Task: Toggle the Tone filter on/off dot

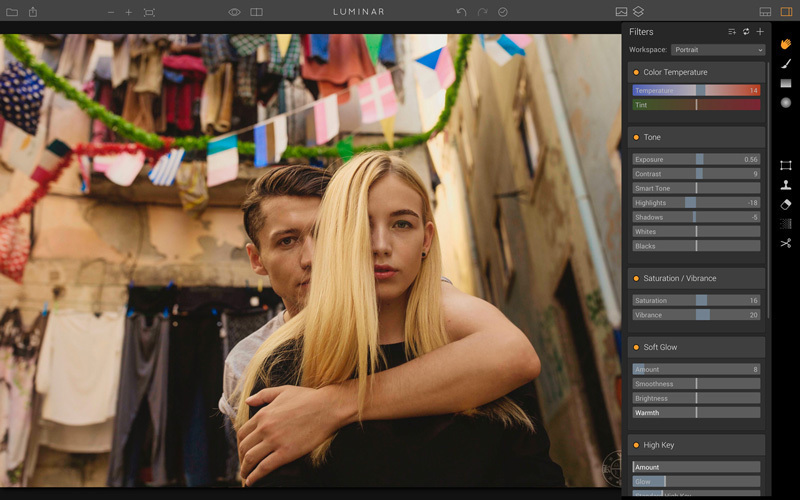Action: (636, 137)
